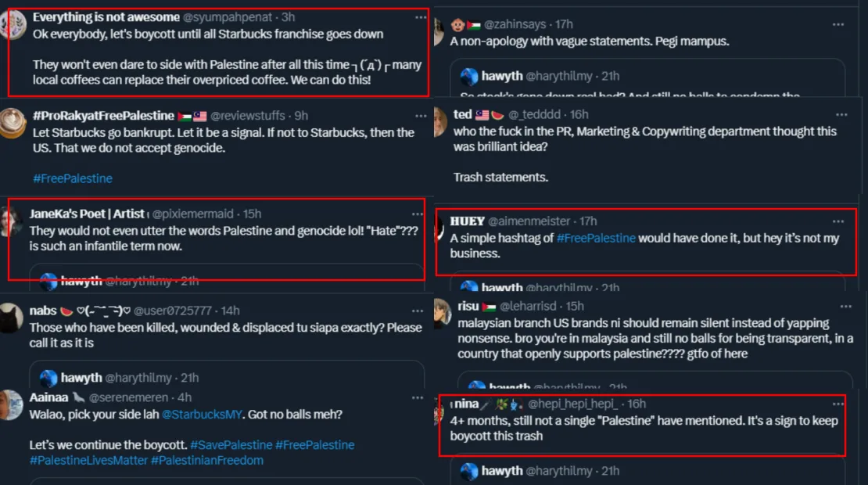
Task: Open more options on nina's tweet
Action: (x=838, y=404)
